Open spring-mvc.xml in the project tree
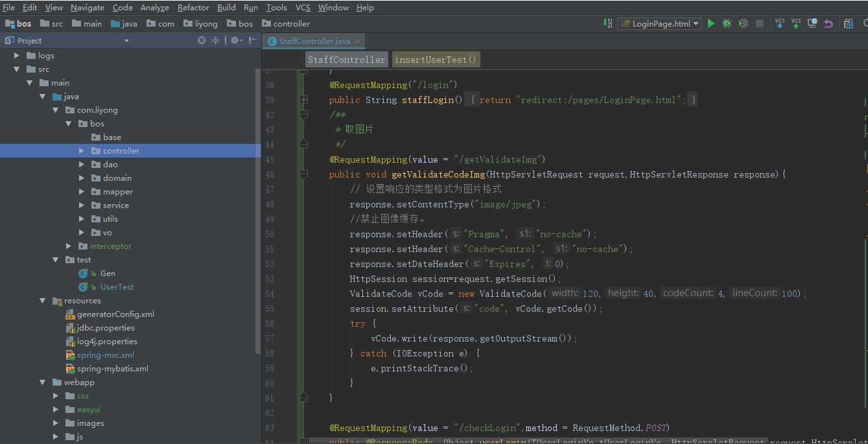This screenshot has height=444, width=868. pos(105,355)
